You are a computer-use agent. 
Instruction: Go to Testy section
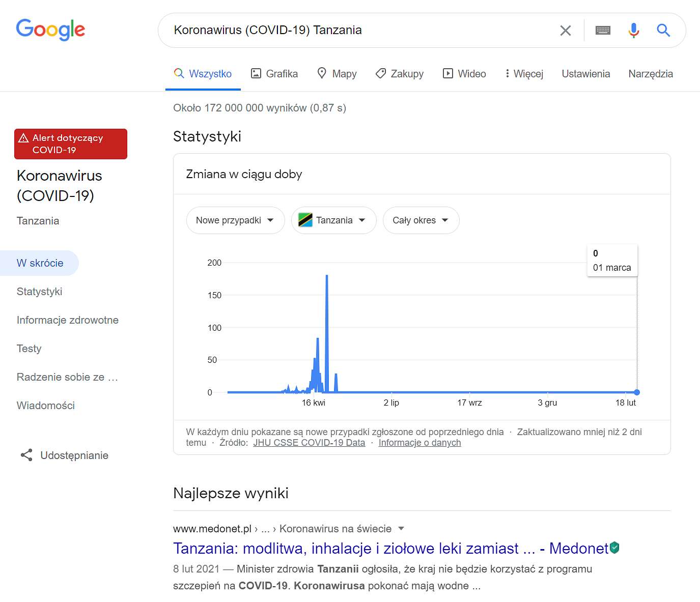pos(29,349)
